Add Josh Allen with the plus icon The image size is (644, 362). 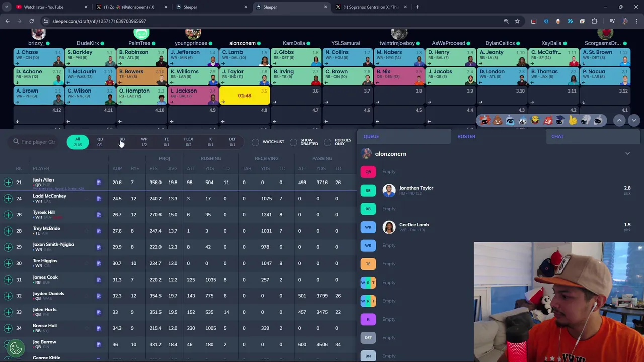[8, 183]
